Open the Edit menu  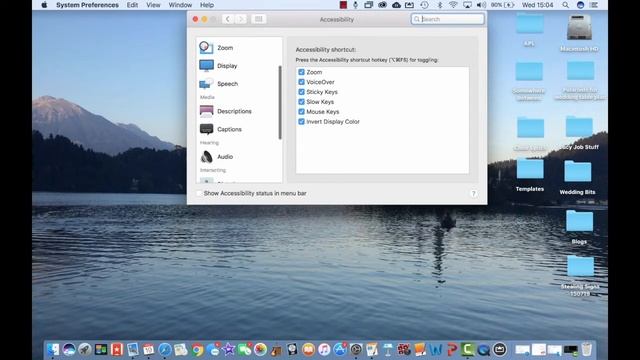[x=132, y=5]
